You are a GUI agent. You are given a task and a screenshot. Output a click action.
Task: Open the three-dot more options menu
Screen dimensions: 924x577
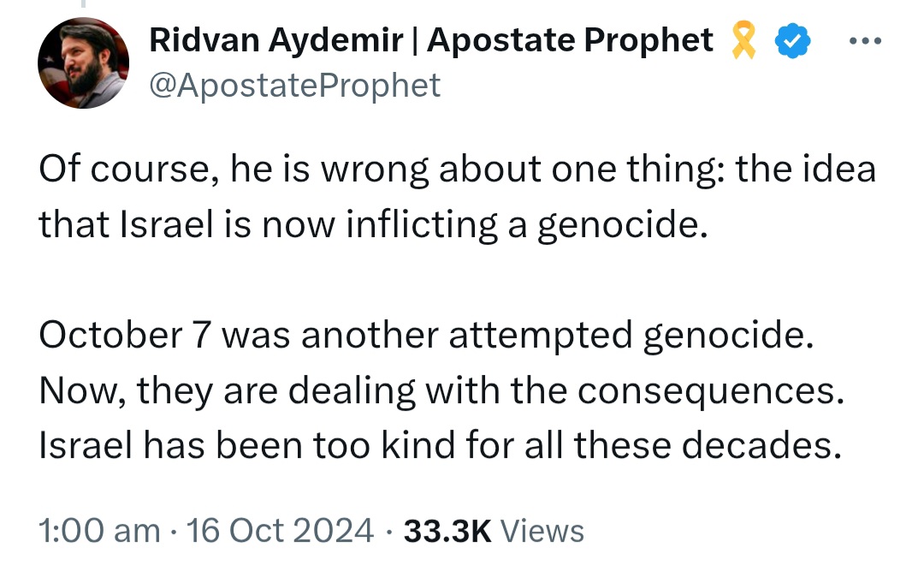pos(865,41)
